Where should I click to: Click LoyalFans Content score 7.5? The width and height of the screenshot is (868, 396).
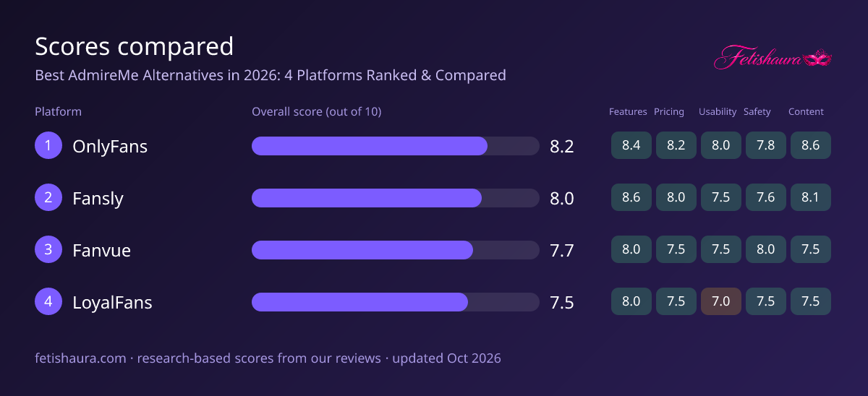(x=811, y=301)
